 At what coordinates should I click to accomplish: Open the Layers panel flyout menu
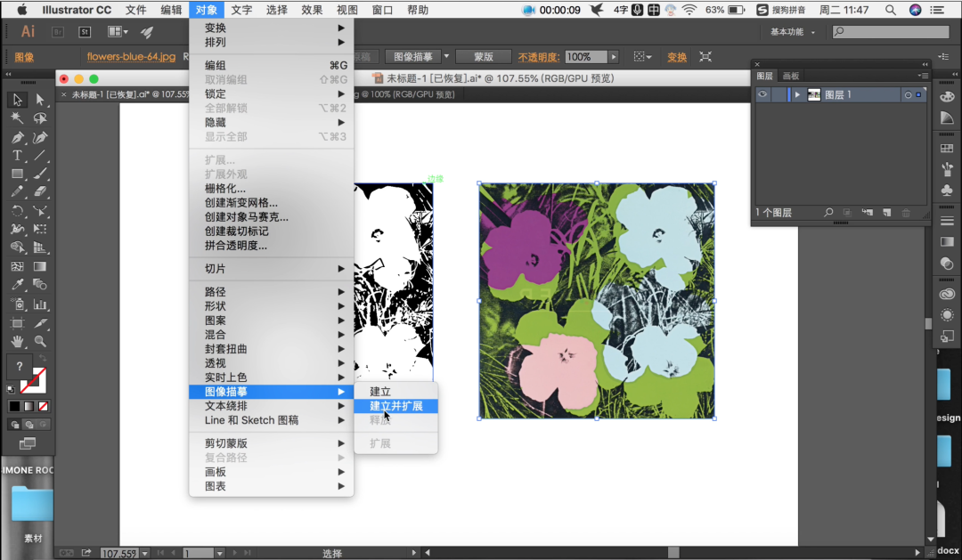(922, 76)
